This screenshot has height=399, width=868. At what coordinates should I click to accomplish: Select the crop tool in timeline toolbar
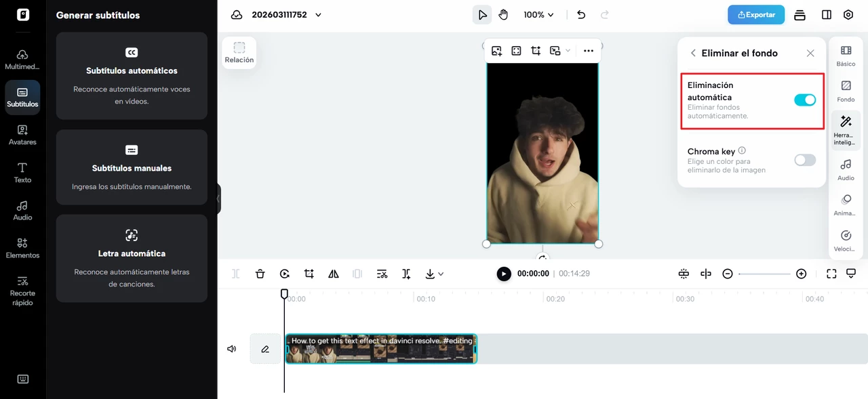click(x=309, y=274)
